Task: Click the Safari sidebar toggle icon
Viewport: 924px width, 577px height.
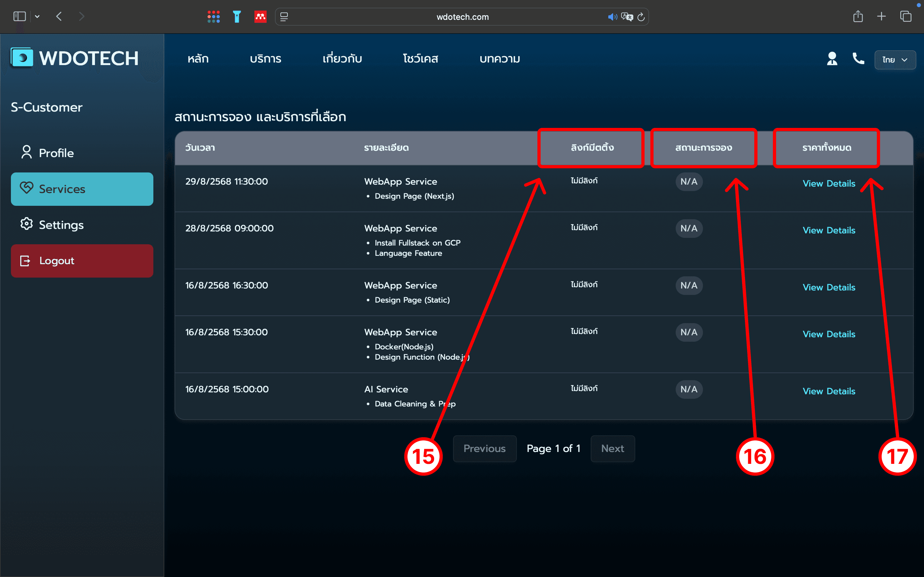Action: 19,16
